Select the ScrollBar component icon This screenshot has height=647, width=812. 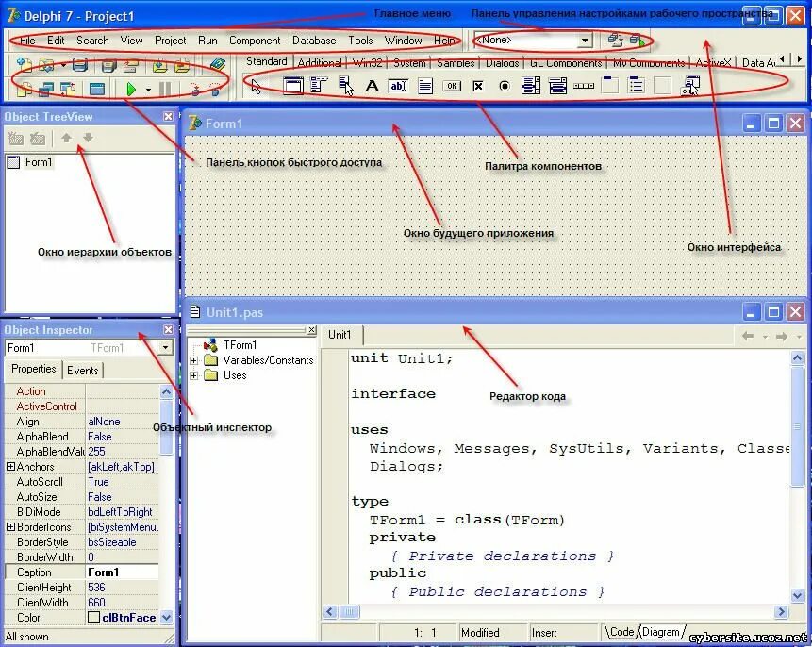[584, 86]
